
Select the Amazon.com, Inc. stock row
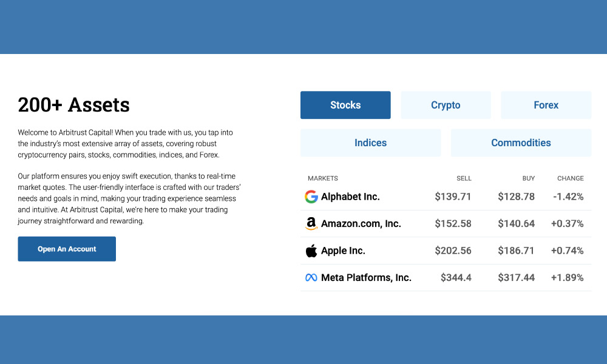click(x=361, y=223)
